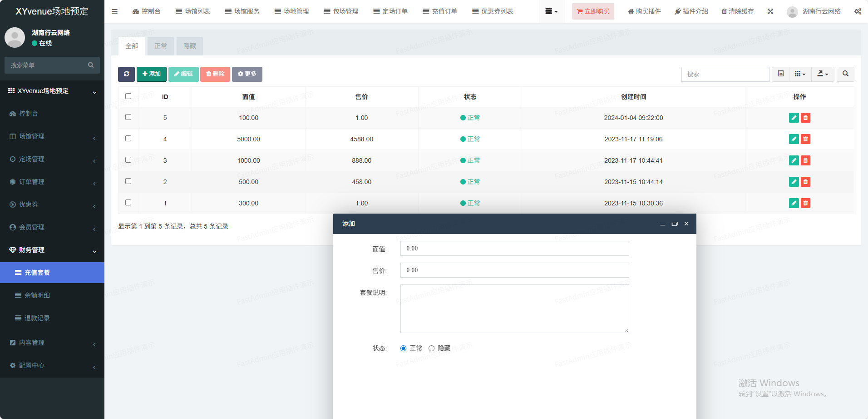Switch to the 正常 filter tab
The image size is (868, 419).
(x=160, y=46)
